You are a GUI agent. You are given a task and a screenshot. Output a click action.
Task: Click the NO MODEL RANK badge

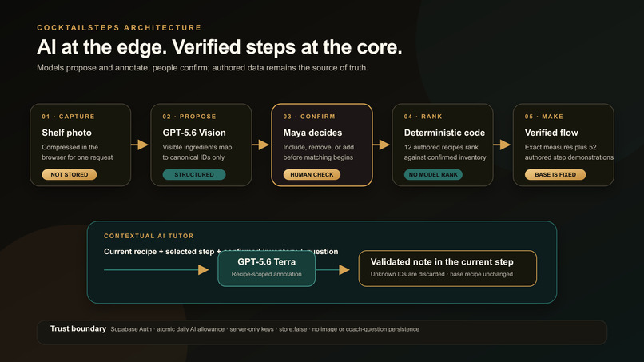433,175
